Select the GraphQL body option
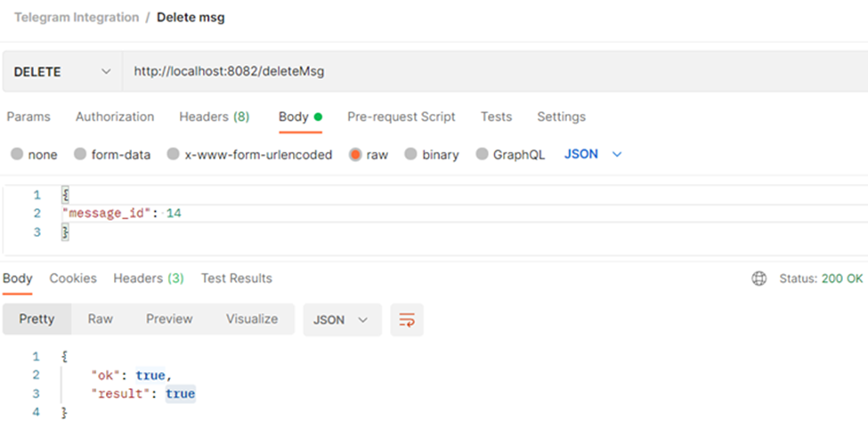 [x=482, y=154]
